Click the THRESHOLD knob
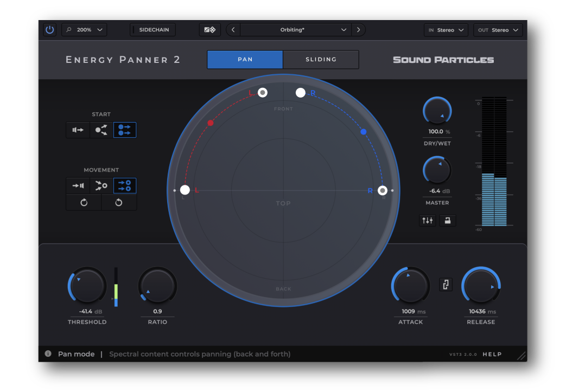This screenshot has width=566, height=392. pyautogui.click(x=87, y=286)
